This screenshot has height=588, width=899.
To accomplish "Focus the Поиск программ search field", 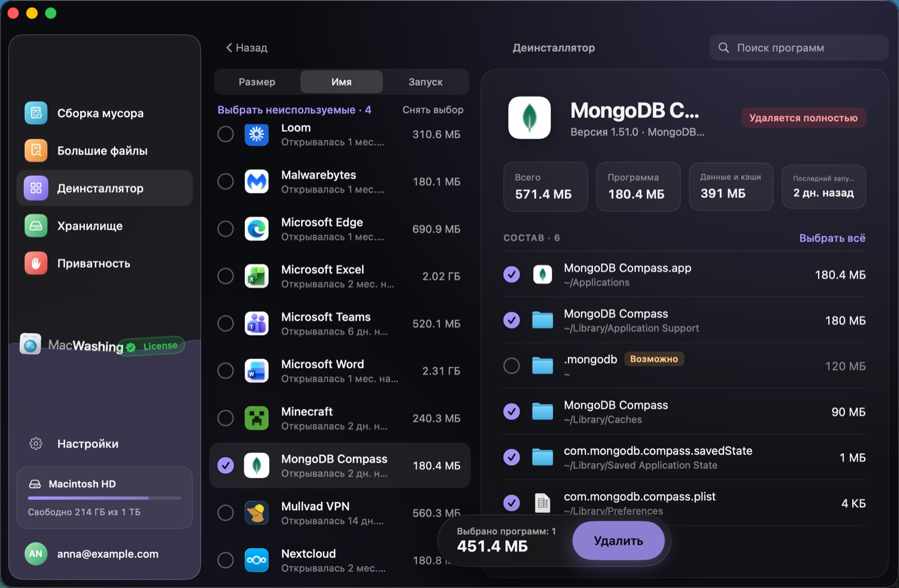I will click(798, 48).
